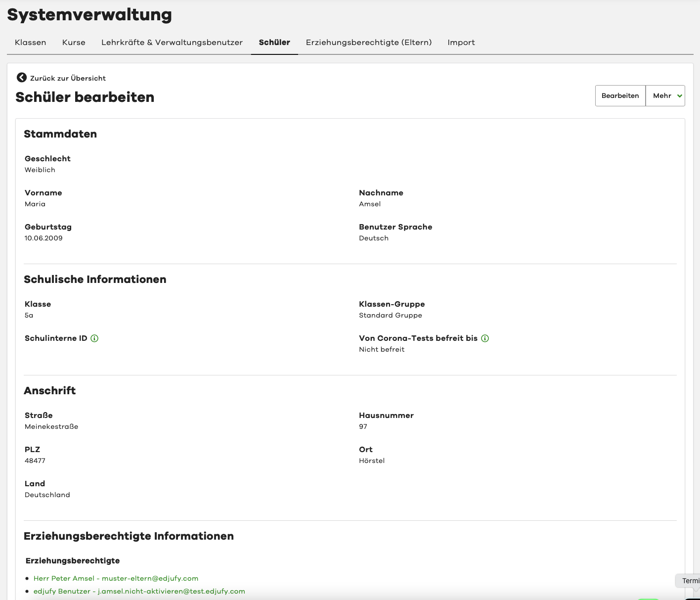Click the birthday value 10.06.2009
700x600 pixels.
click(44, 238)
